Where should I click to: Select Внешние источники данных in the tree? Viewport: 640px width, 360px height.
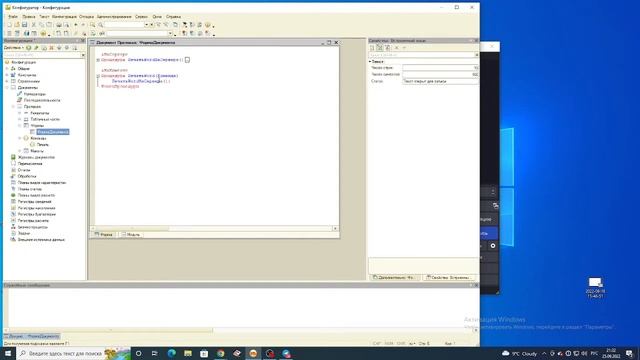click(x=41, y=240)
